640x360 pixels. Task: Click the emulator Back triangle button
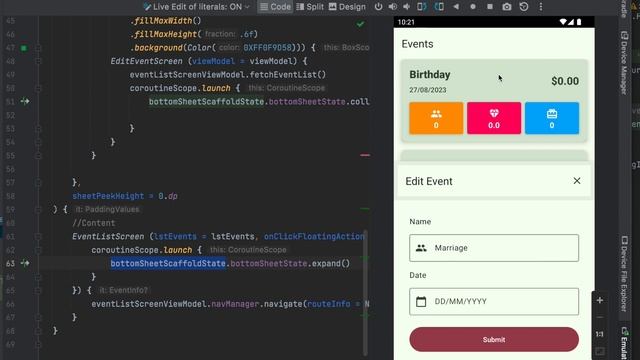pyautogui.click(x=456, y=7)
